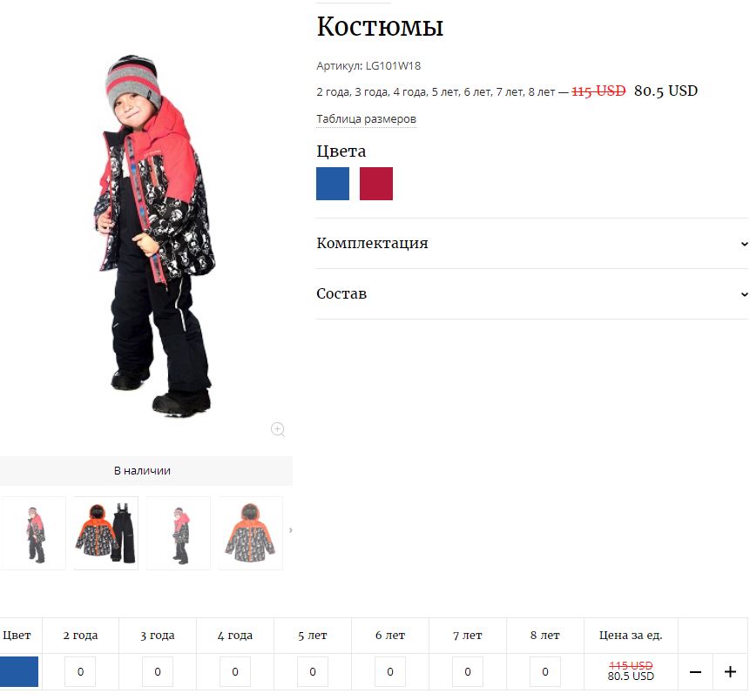Expand the Комплектация section

click(532, 244)
